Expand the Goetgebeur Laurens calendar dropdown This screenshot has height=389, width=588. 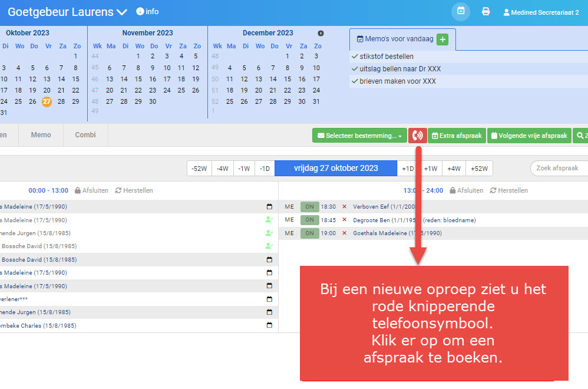pos(122,12)
